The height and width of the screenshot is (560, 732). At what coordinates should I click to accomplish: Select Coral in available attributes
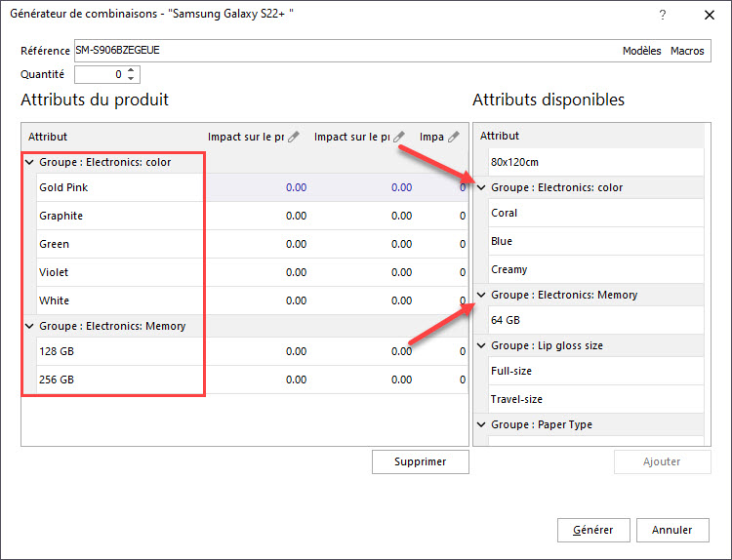pyautogui.click(x=595, y=214)
